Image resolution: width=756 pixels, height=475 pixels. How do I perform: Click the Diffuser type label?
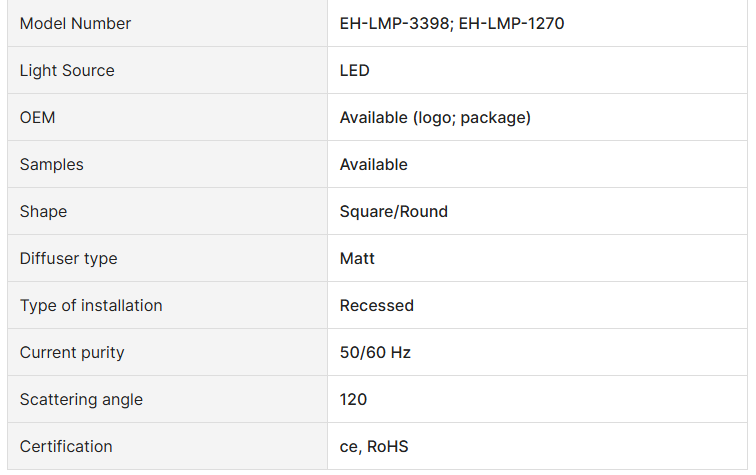pos(69,258)
